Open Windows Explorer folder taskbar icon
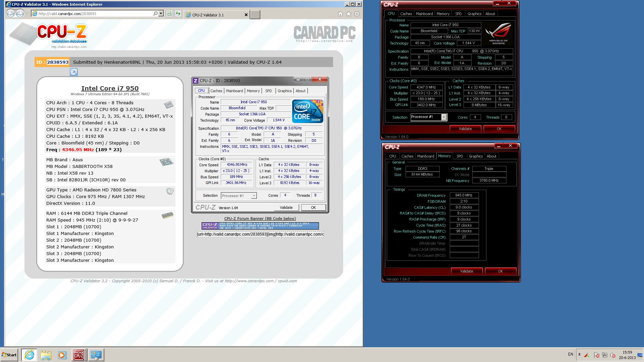The height and width of the screenshot is (362, 644). (46, 355)
